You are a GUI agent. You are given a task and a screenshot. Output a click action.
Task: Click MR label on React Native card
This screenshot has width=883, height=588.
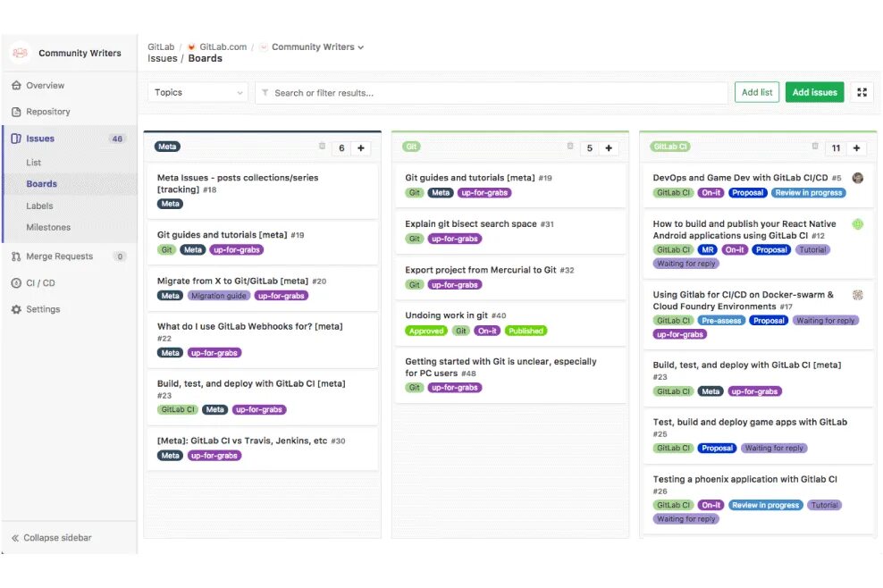tap(707, 250)
